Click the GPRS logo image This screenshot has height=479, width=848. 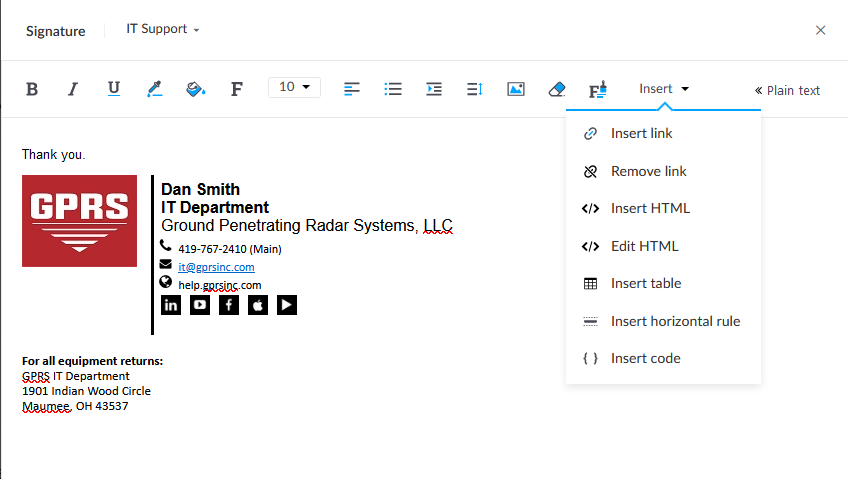tap(80, 221)
